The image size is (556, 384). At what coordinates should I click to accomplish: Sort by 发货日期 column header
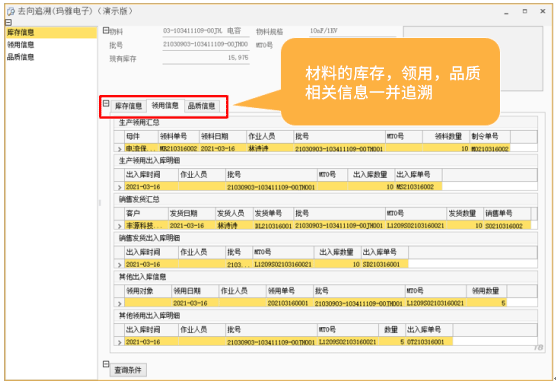[192, 213]
